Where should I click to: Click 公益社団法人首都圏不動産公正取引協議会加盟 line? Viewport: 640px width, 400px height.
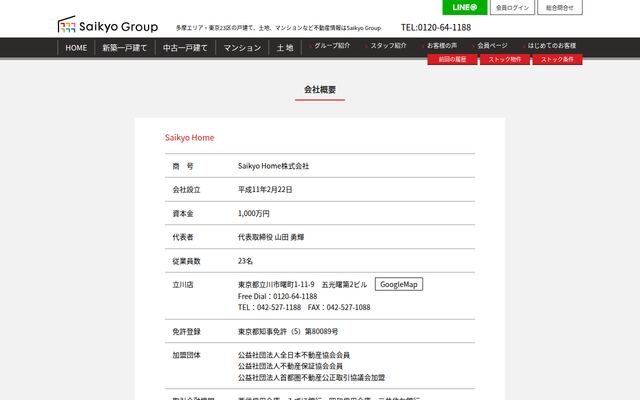point(311,378)
